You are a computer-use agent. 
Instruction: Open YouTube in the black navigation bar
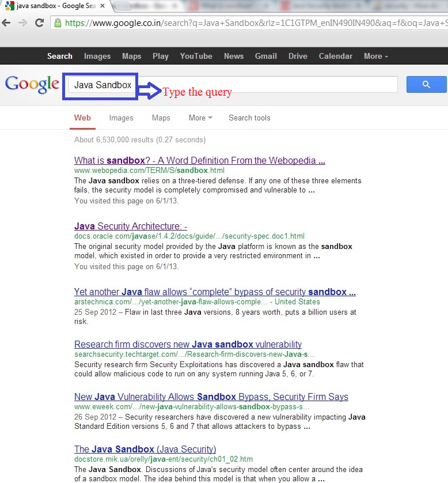tap(196, 56)
